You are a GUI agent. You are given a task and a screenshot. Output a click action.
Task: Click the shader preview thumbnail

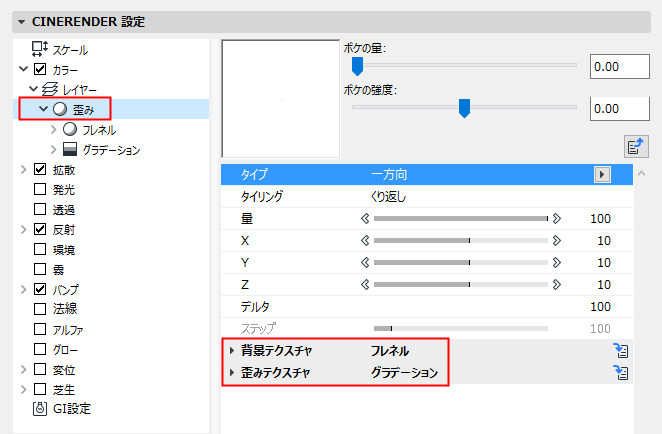click(x=281, y=99)
